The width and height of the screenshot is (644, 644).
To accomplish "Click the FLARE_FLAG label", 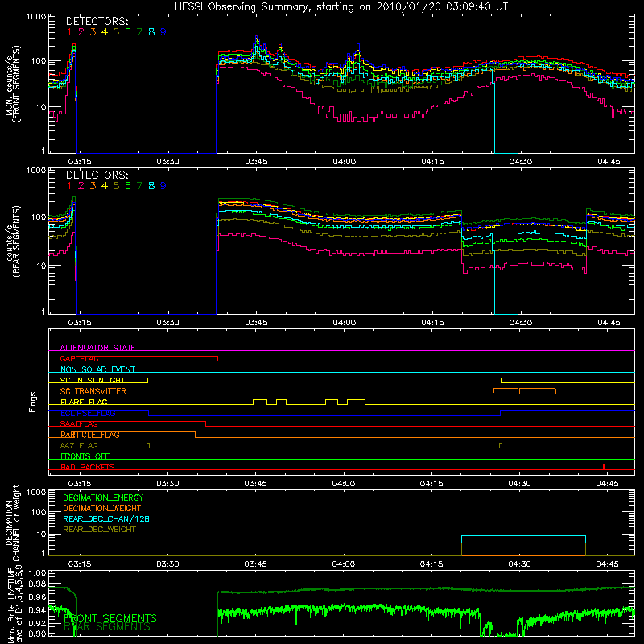I will 84,402.
